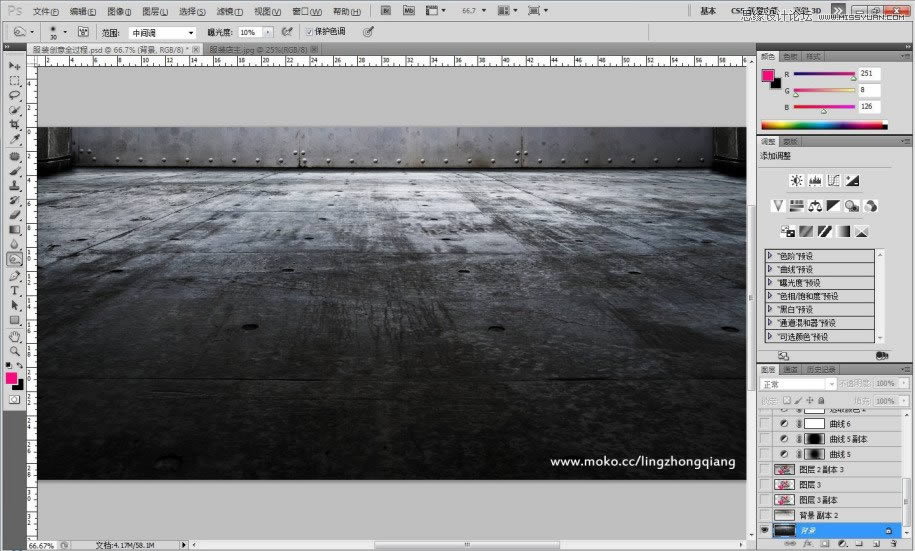
Task: Click the 曝光度 input field showing 10%
Action: coord(248,32)
